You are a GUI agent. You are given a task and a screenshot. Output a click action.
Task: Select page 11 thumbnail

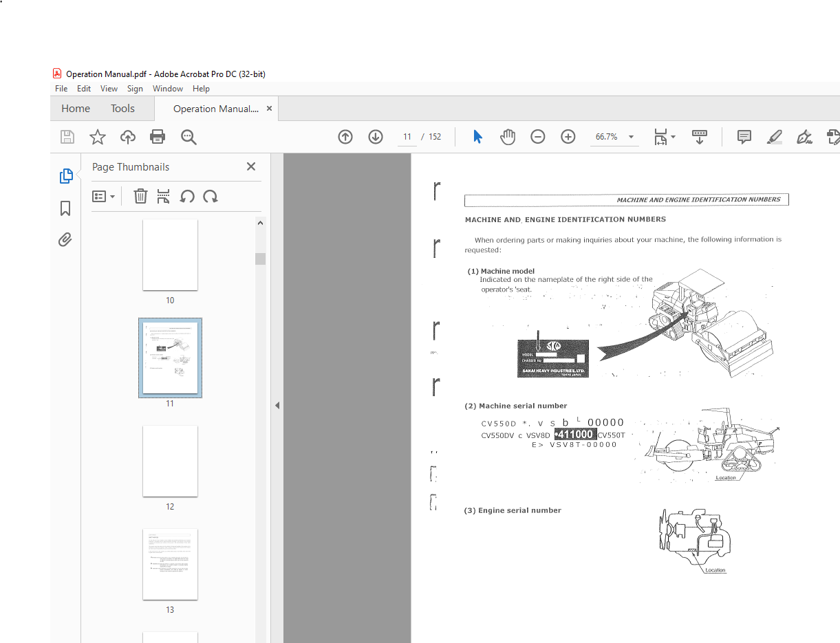click(x=170, y=358)
